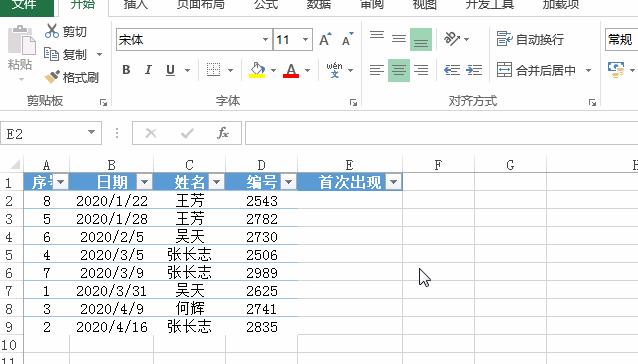Click the Copy (复制) icon
638x364 pixels.
click(51, 54)
